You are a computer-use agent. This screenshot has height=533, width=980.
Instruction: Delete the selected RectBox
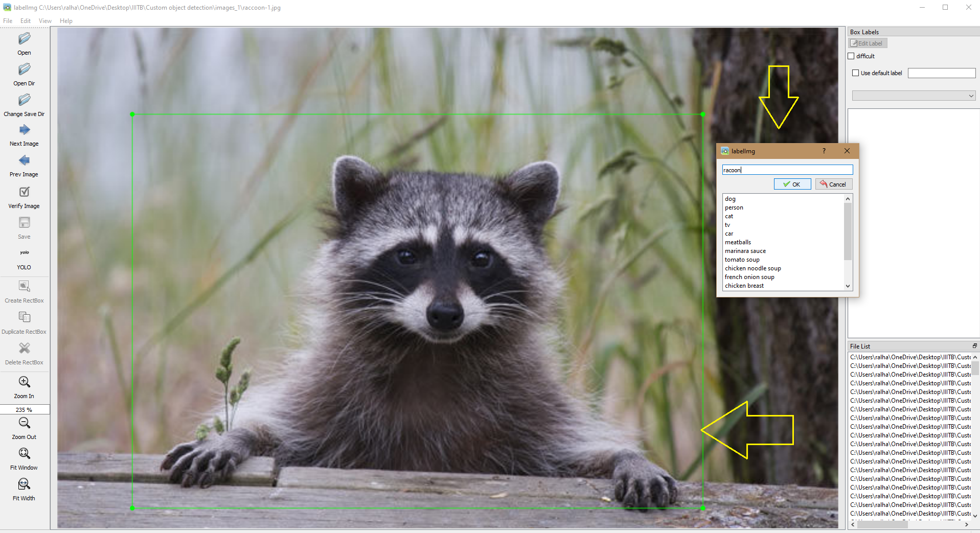(24, 353)
